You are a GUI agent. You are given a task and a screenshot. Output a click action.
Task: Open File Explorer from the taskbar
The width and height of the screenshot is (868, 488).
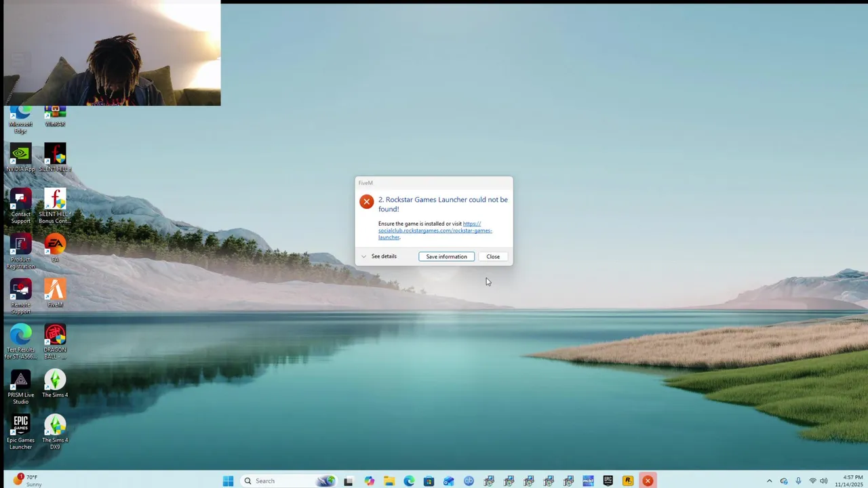pos(389,481)
